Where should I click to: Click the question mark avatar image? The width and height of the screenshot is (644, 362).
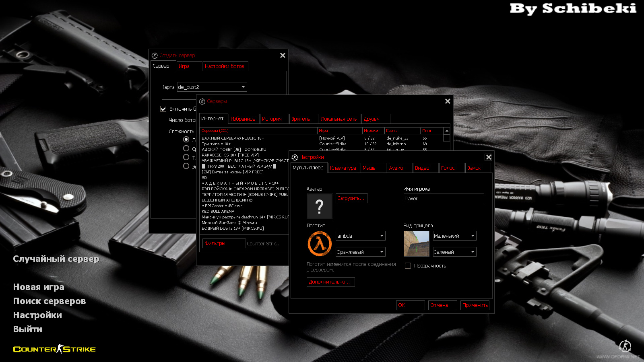(319, 206)
